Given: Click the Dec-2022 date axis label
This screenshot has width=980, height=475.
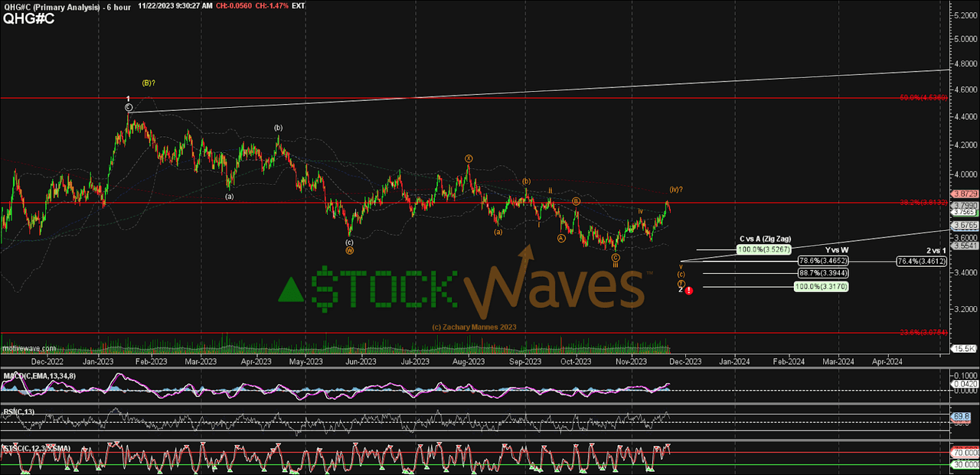Looking at the screenshot, I should [x=48, y=360].
